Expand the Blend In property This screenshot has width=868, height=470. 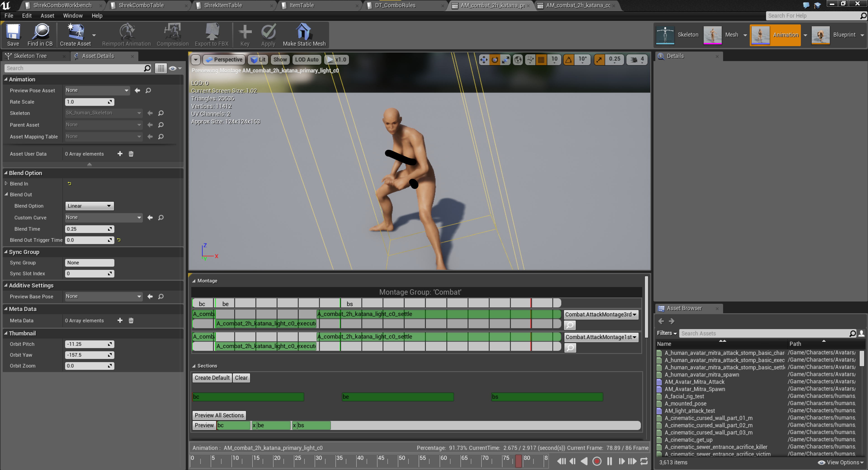[x=6, y=183]
